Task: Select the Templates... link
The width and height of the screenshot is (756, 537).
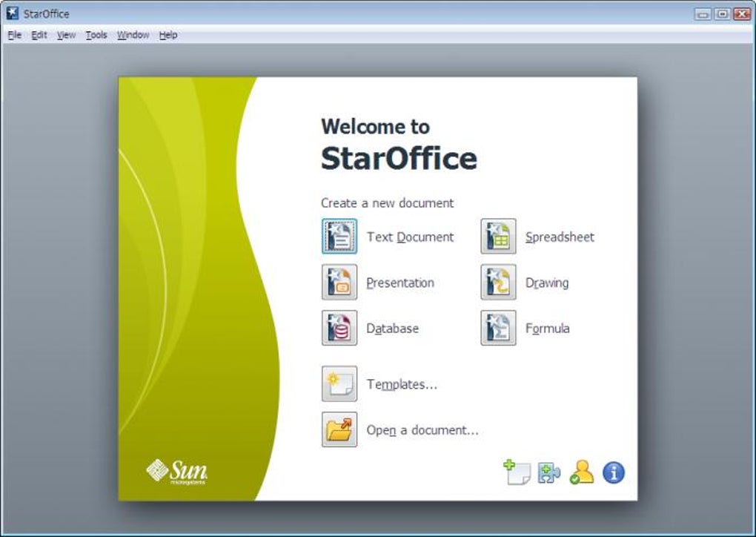Action: (x=401, y=383)
